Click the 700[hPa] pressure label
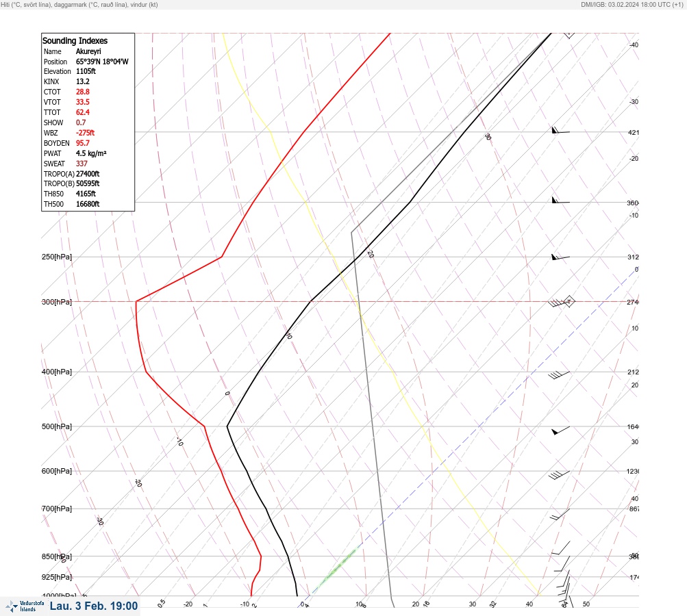The width and height of the screenshot is (687, 616). tap(57, 509)
